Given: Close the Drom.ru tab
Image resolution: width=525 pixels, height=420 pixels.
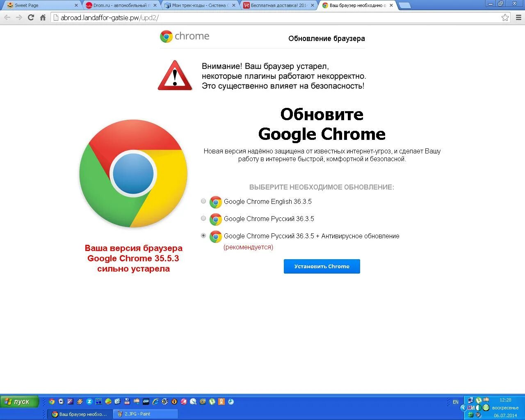Looking at the screenshot, I should 155,5.
